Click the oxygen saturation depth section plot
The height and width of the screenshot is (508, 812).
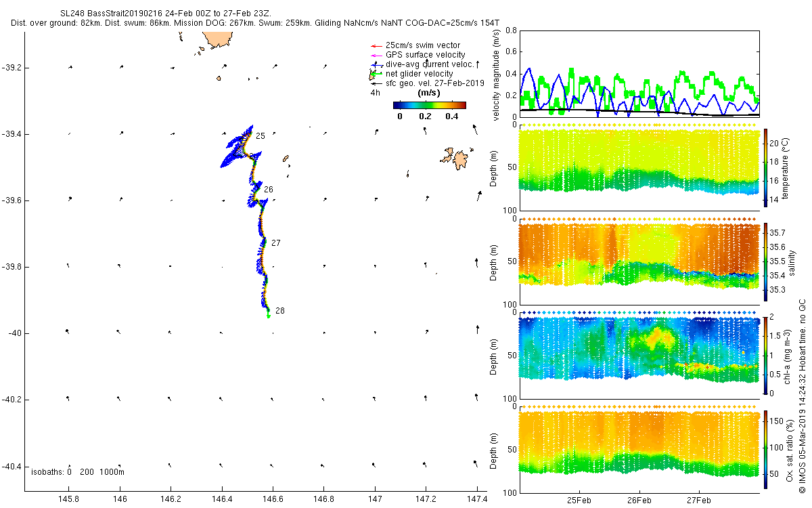(x=639, y=448)
